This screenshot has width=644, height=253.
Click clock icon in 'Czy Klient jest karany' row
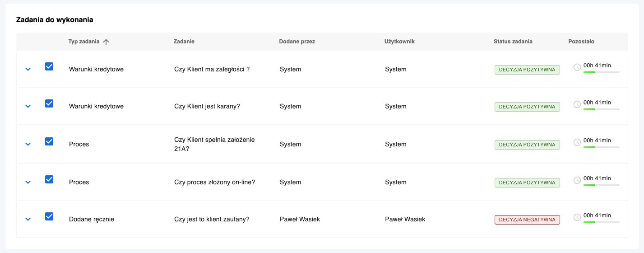click(577, 104)
